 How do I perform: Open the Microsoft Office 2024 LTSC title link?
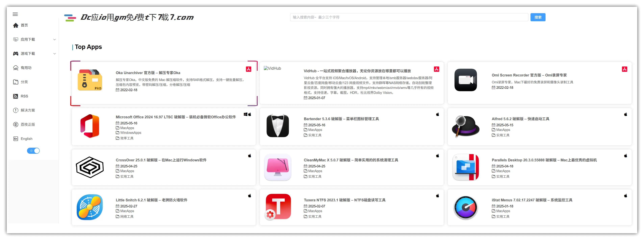tap(175, 117)
